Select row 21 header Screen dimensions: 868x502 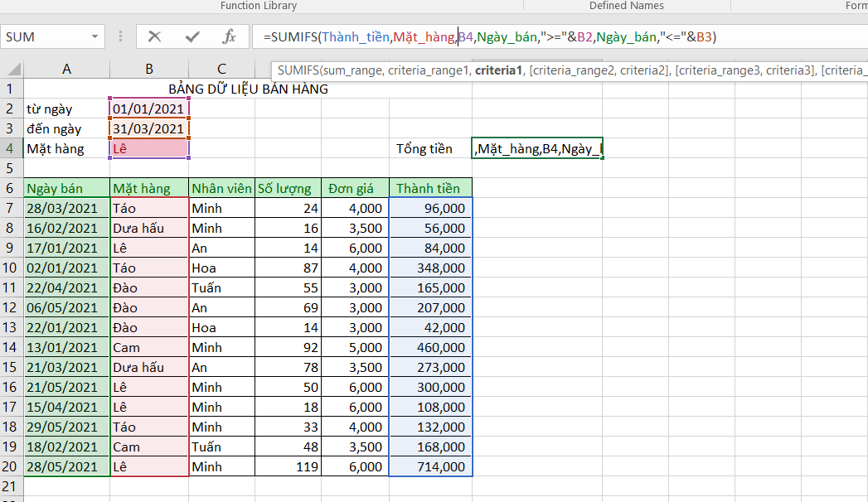coord(11,486)
